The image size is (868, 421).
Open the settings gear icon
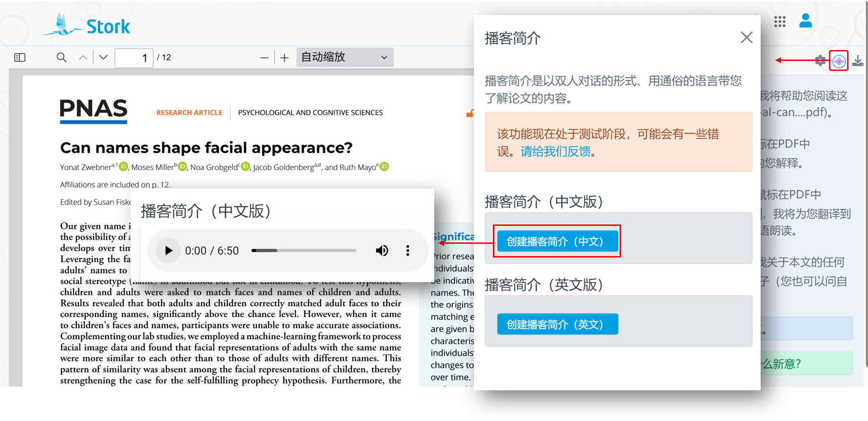tap(820, 60)
